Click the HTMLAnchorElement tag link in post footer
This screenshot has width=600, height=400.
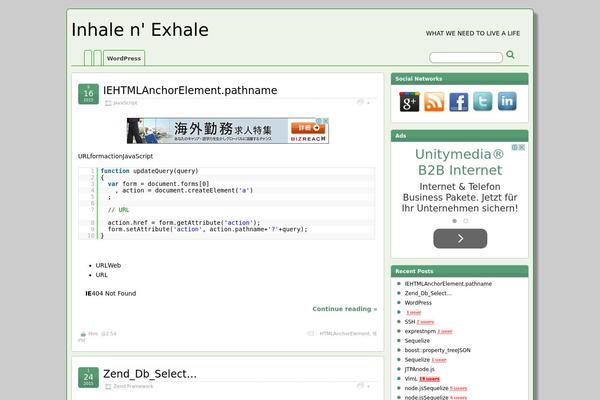345,334
